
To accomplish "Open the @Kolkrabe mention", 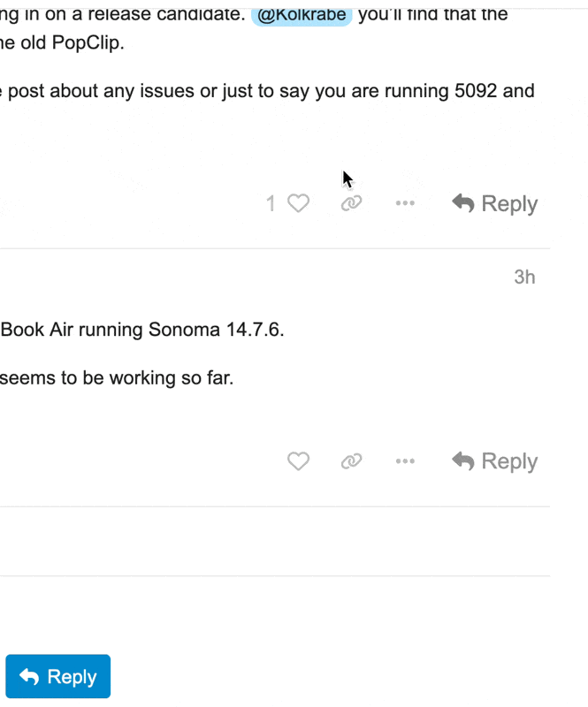I will point(302,15).
